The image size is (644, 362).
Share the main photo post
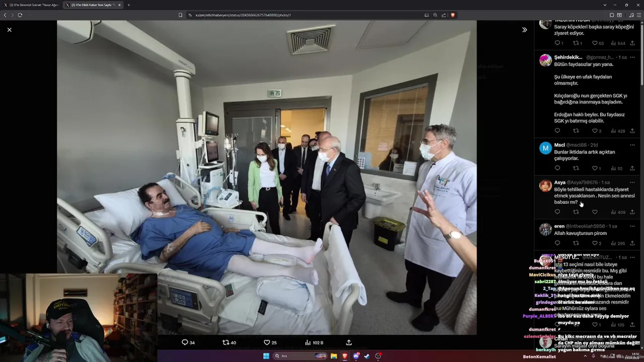tap(349, 342)
